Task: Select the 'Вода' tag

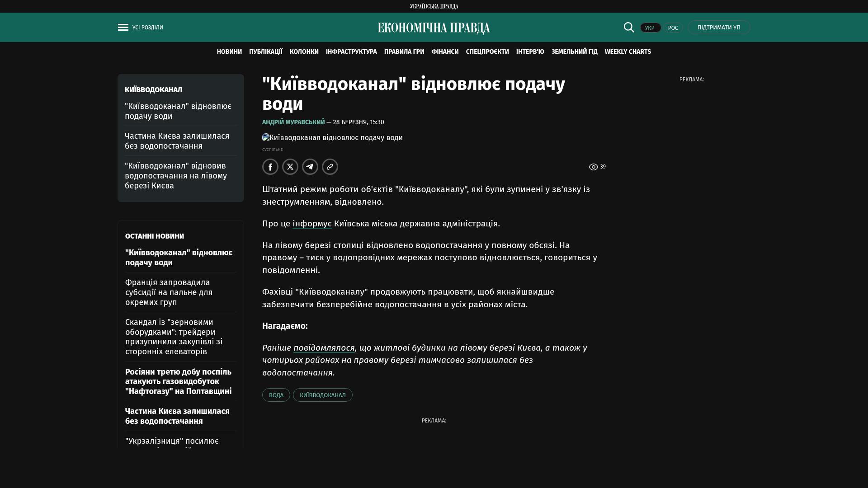Action: (276, 395)
